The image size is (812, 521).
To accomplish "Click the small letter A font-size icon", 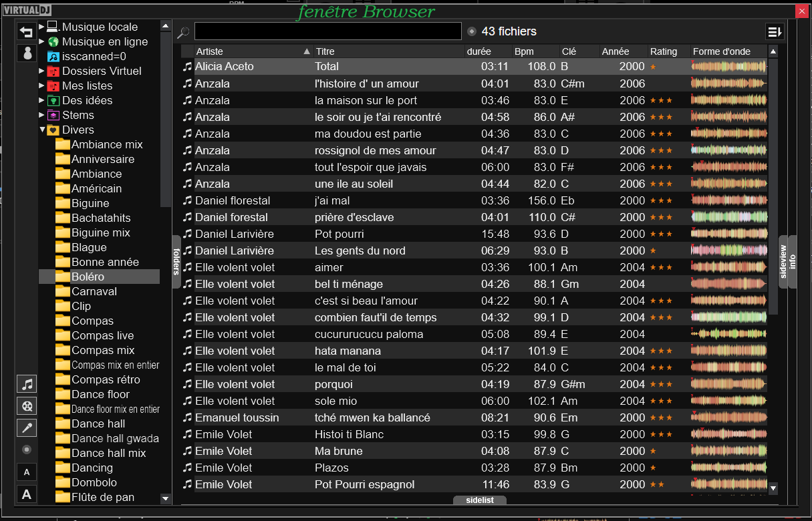I will click(x=27, y=472).
